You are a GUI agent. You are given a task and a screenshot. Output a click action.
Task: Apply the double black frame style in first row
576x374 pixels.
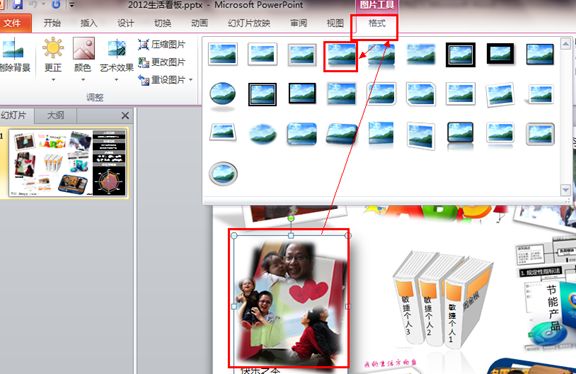(460, 54)
